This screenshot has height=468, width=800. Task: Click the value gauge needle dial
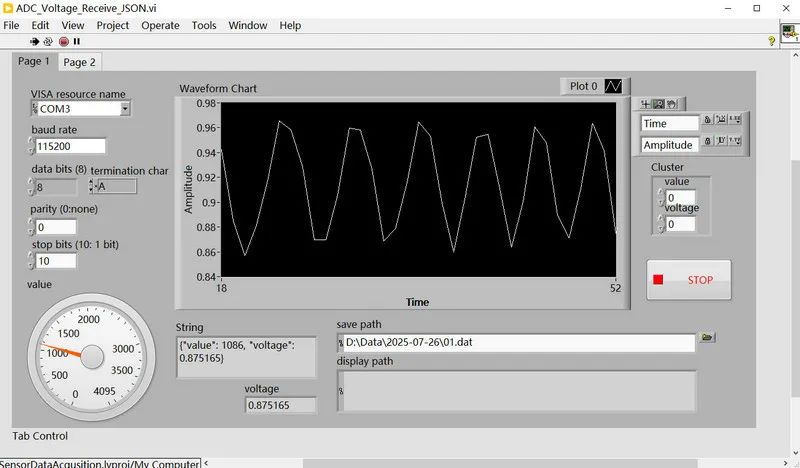click(91, 357)
